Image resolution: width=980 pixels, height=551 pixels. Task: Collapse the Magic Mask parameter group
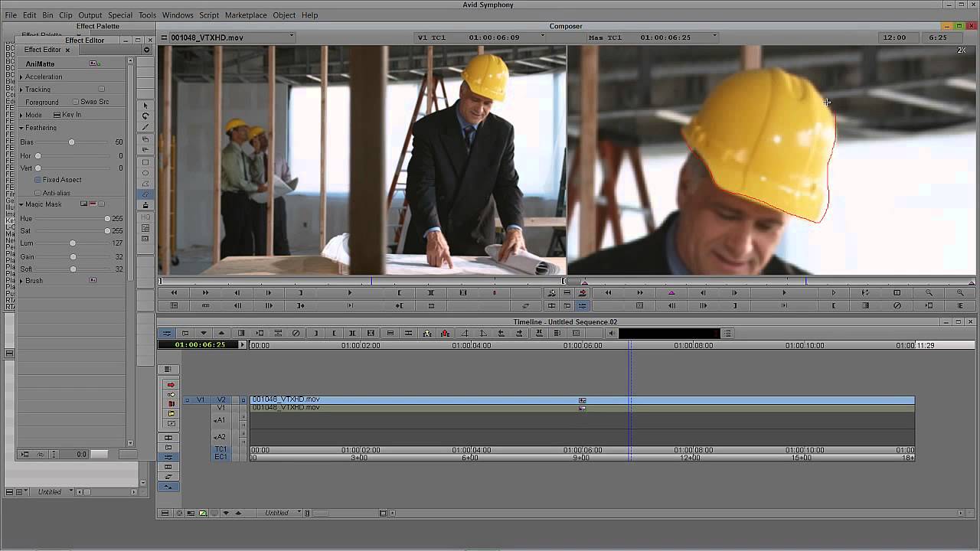pyautogui.click(x=21, y=204)
